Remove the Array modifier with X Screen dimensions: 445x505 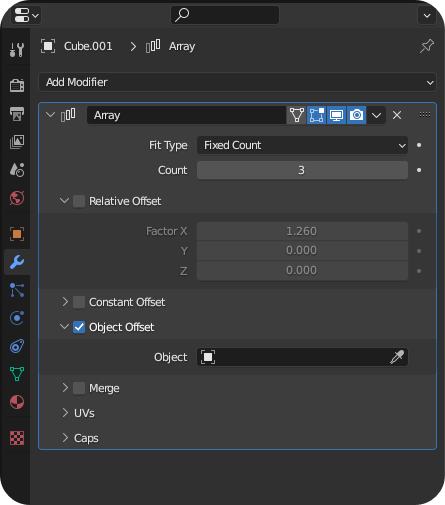[x=397, y=115]
